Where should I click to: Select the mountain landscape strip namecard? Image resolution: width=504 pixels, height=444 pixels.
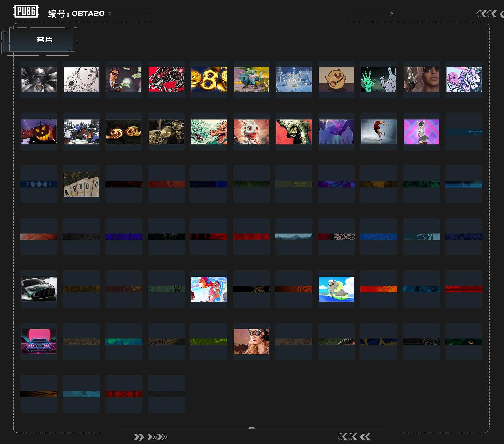[x=294, y=237]
